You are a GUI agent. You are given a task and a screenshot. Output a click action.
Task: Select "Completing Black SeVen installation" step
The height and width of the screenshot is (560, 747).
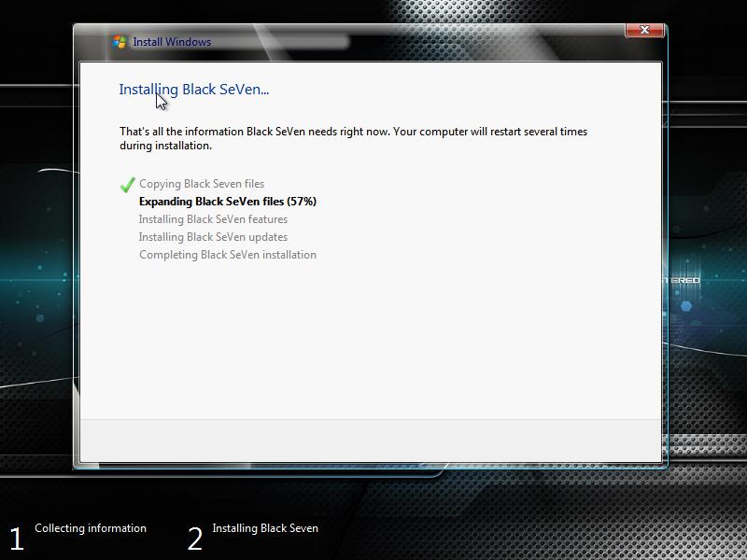tap(228, 255)
